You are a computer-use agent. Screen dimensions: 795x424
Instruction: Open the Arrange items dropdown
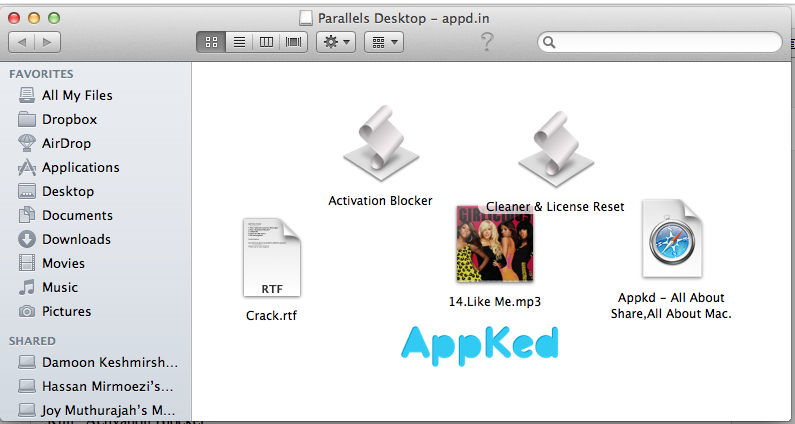click(384, 42)
